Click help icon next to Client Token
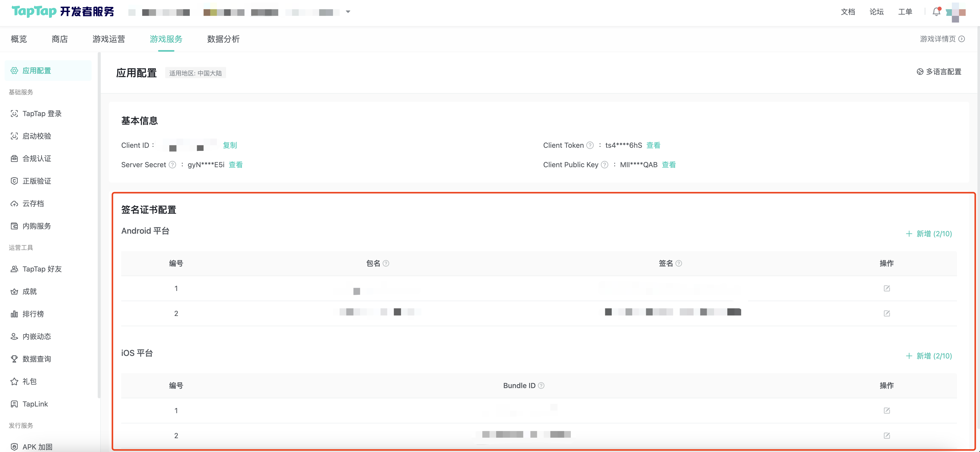This screenshot has width=980, height=452. [x=590, y=145]
